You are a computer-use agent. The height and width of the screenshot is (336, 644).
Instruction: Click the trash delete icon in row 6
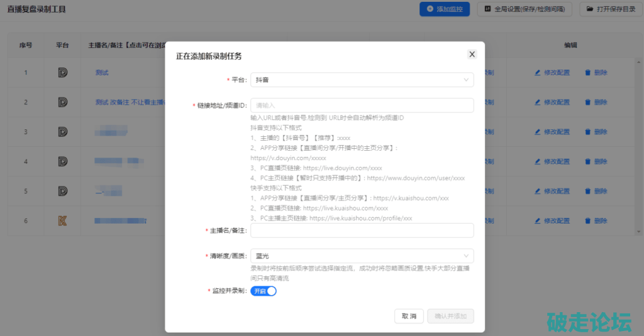click(588, 220)
